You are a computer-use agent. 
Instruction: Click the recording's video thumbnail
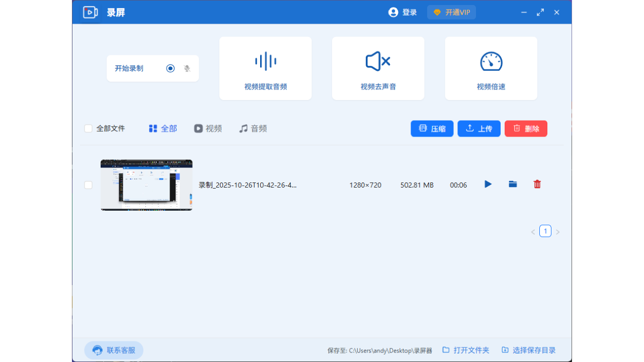[146, 185]
